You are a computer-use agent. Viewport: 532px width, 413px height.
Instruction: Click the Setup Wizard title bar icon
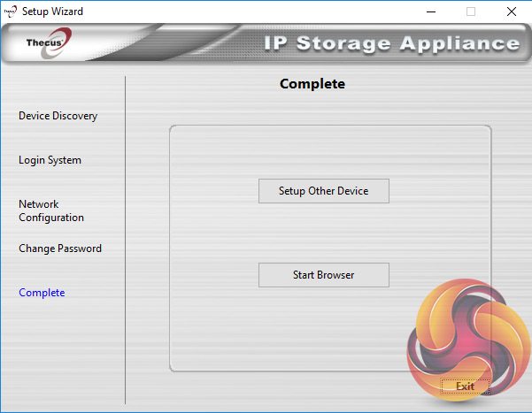pos(11,11)
